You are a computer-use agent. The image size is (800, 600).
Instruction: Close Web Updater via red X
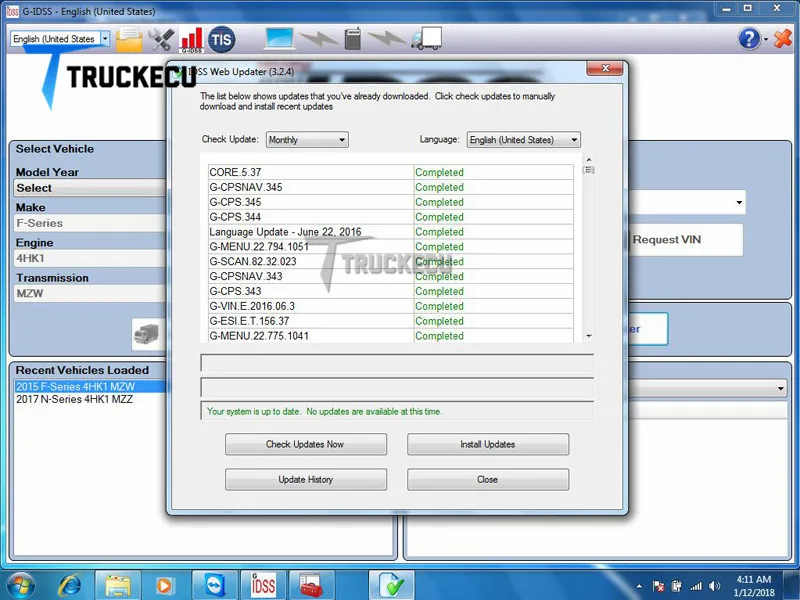(605, 68)
